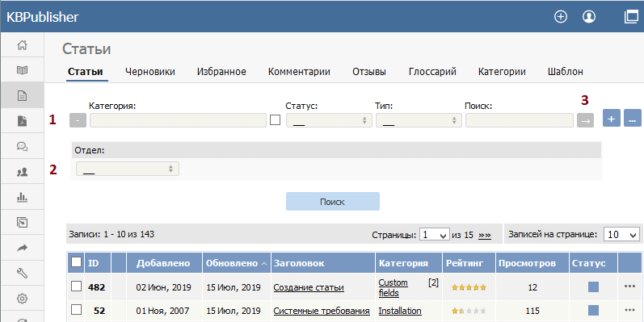This screenshot has width=644, height=322.
Task: Open the reports bar chart icon
Action: [22, 198]
